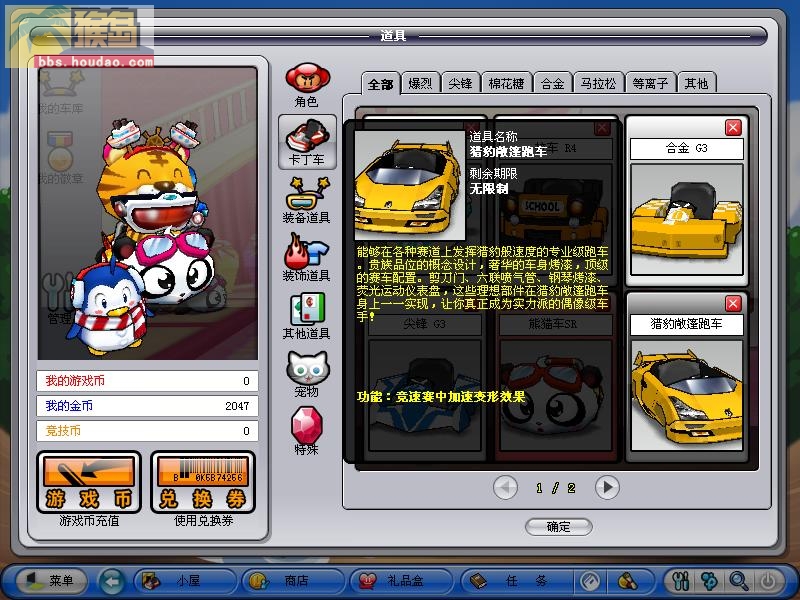Screen dimensions: 800x600
Task: Remove the 猎豹敞篷跑车 card with its red X
Action: [x=733, y=304]
